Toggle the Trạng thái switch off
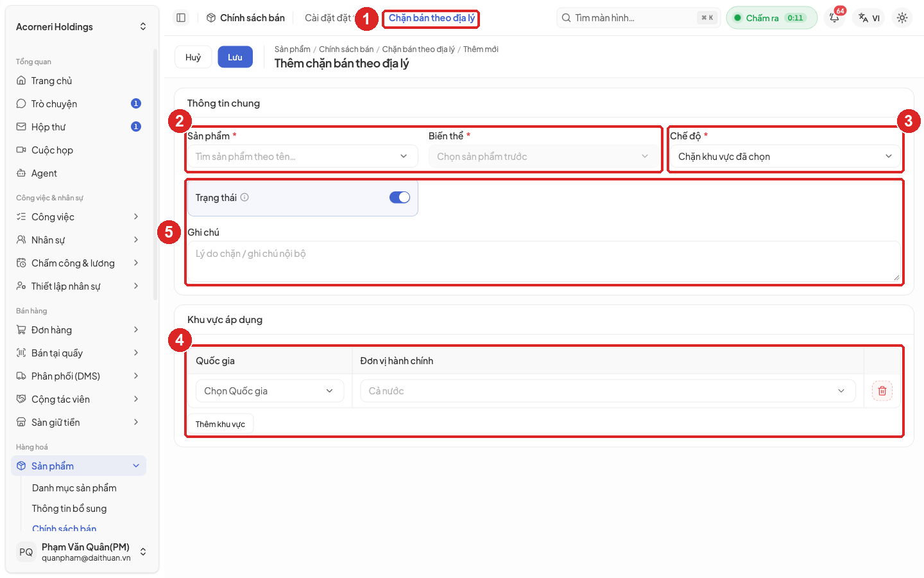 [400, 198]
